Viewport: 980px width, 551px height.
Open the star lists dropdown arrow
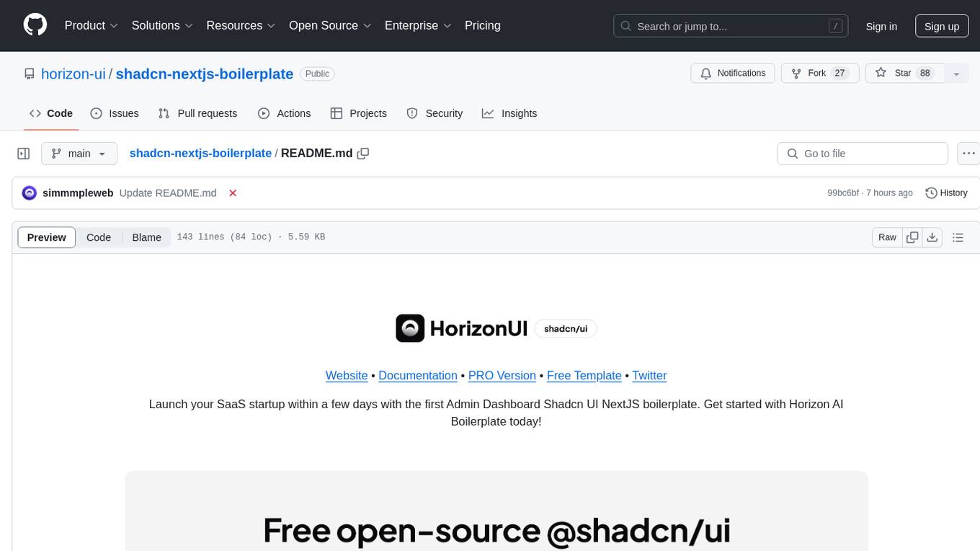pyautogui.click(x=956, y=74)
